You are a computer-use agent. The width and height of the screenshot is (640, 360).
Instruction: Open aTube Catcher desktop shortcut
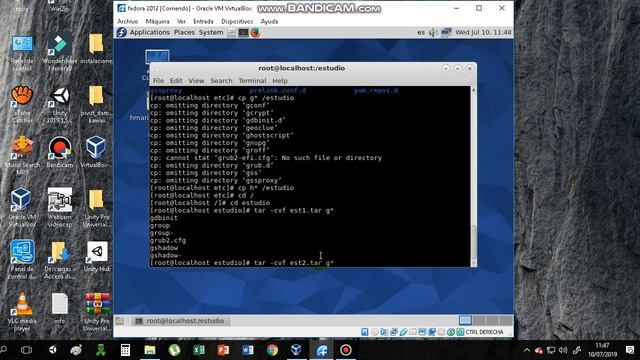(x=22, y=104)
